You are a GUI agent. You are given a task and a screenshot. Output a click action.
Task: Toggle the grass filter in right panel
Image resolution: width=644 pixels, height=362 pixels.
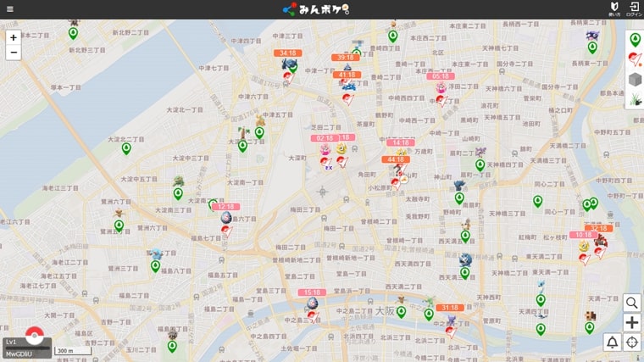(635, 99)
